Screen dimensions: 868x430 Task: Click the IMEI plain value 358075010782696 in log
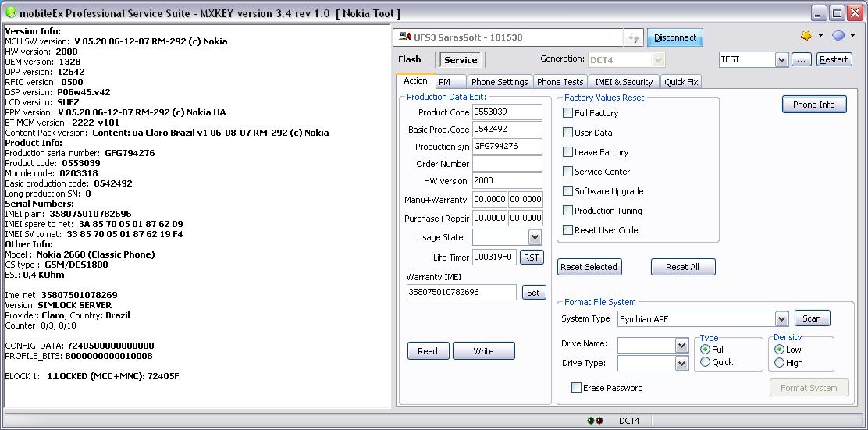click(x=91, y=214)
